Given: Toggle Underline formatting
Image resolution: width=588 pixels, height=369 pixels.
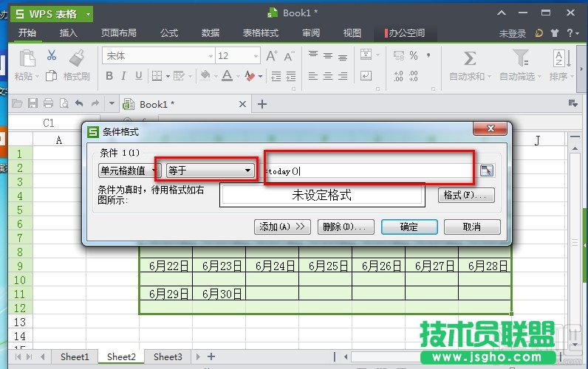Looking at the screenshot, I should (139, 76).
